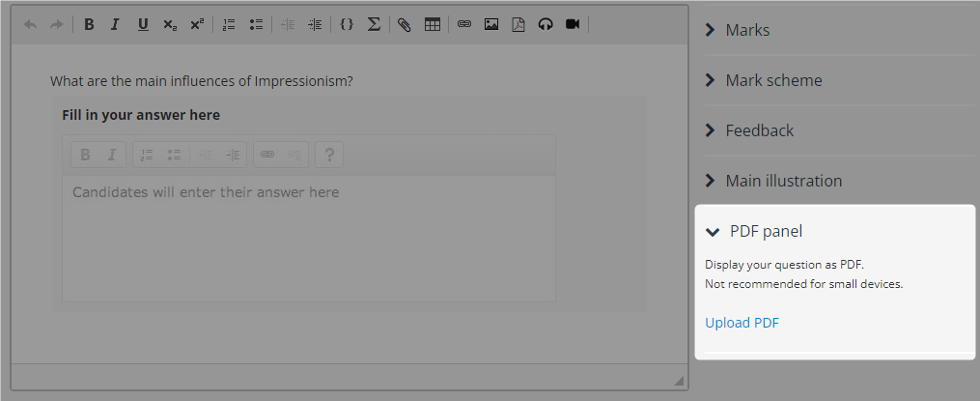This screenshot has width=980, height=401.
Task: Click 'Display your question as PDF.' text
Action: click(784, 265)
